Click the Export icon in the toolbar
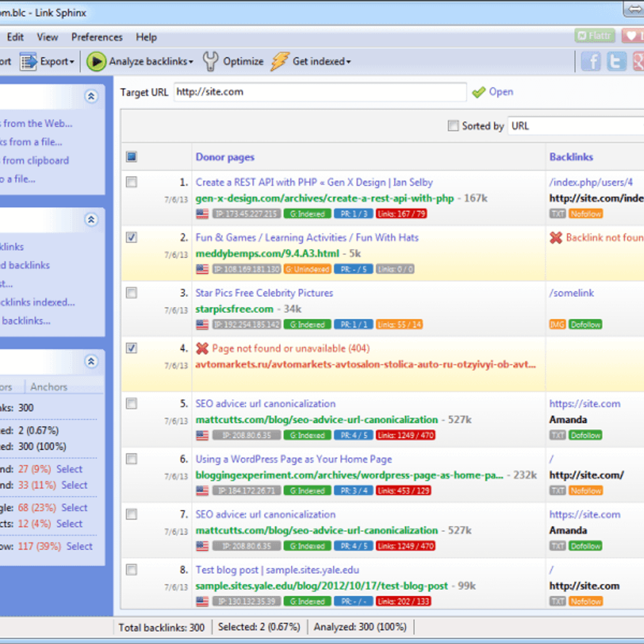 [28, 61]
